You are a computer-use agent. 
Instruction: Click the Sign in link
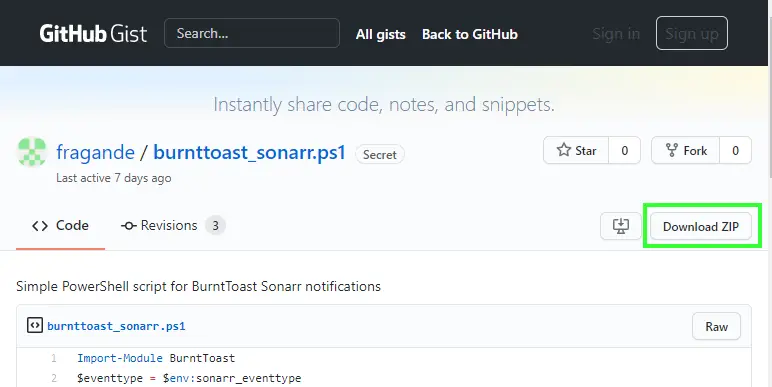pos(616,33)
